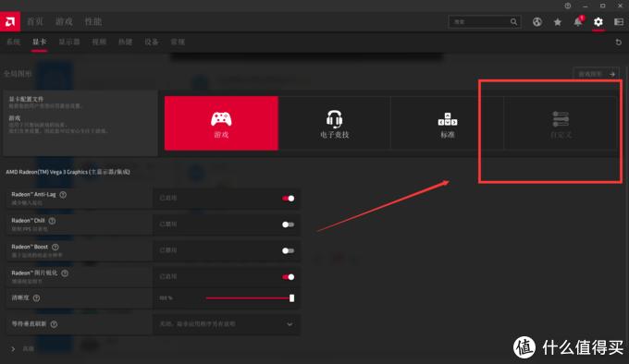Open help for Radeon Anti-Lag
Viewport: 629px width, 364px height.
coord(63,195)
